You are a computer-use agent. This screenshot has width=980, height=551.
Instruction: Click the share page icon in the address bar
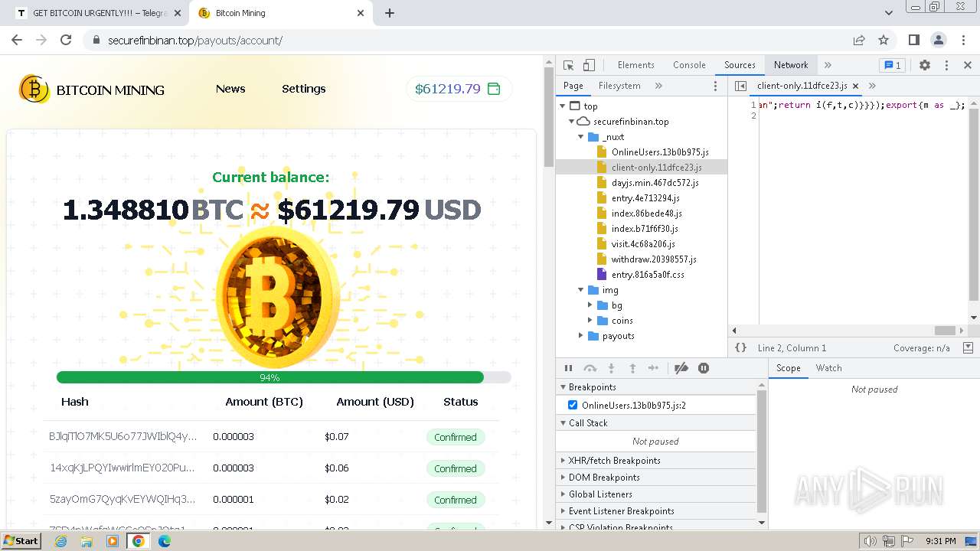click(859, 40)
